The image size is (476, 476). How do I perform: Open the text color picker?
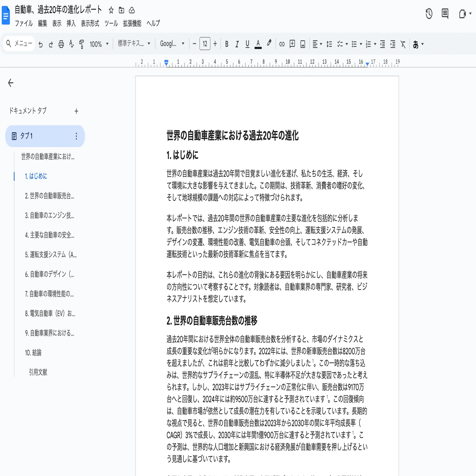tap(258, 44)
